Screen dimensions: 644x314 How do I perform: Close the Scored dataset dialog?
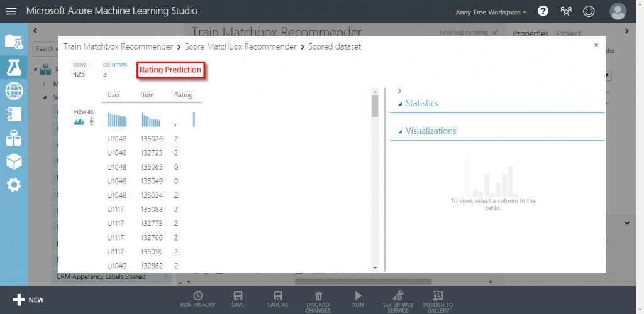(x=596, y=45)
